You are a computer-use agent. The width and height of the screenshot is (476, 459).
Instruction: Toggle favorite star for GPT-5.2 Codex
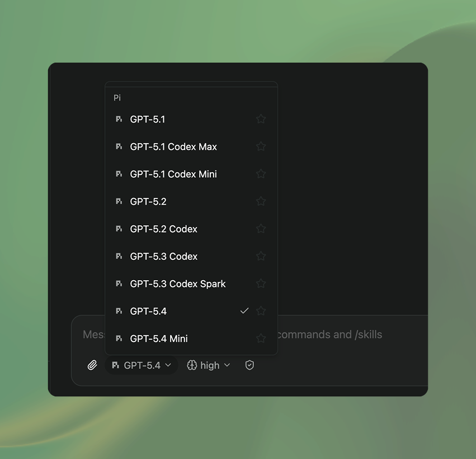(x=261, y=229)
